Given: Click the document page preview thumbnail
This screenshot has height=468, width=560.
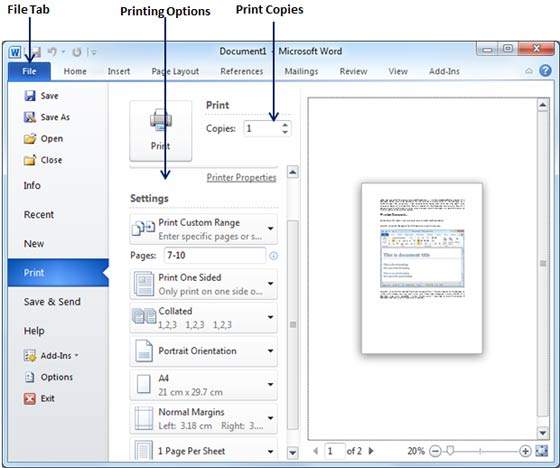Looking at the screenshot, I should (422, 268).
